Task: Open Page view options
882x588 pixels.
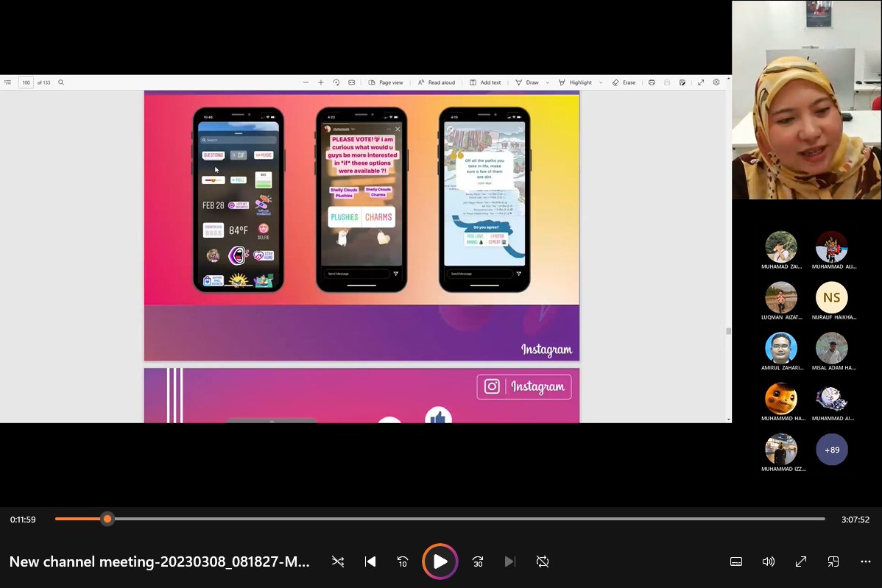Action: pyautogui.click(x=386, y=82)
